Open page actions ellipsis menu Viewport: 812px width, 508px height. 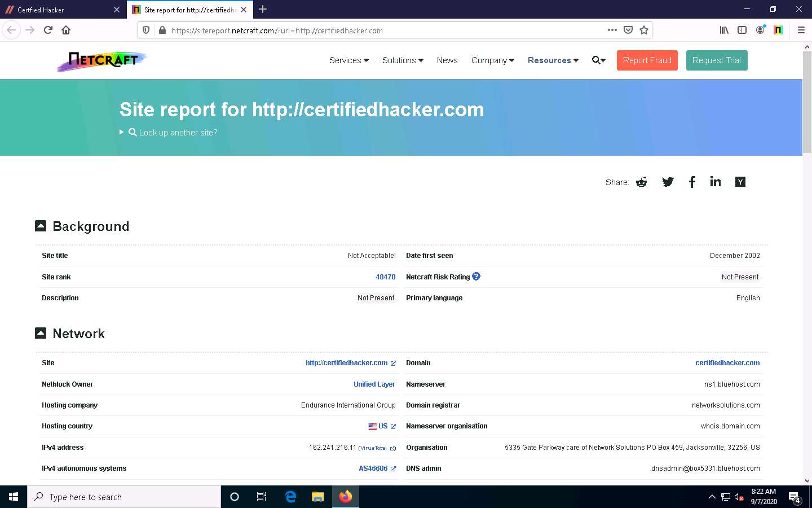coord(612,30)
